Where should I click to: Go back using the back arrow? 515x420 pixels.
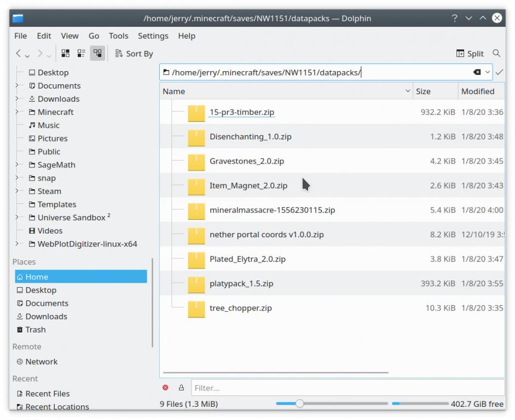pos(19,54)
